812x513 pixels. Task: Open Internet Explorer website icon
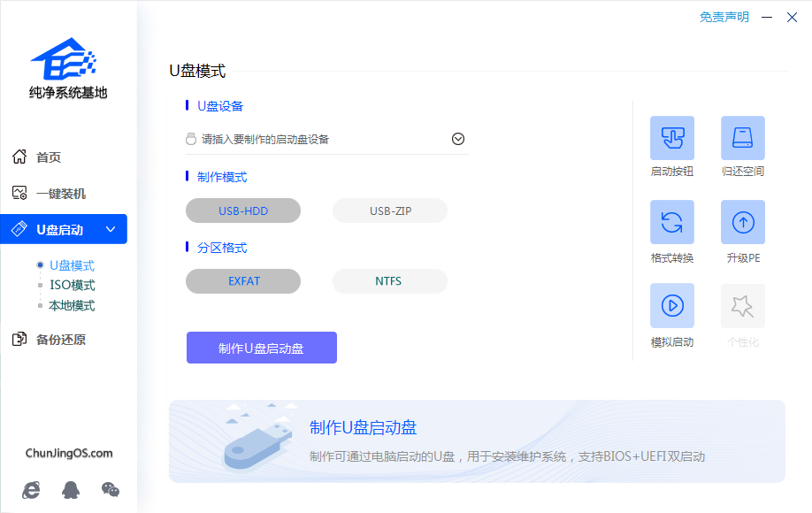coord(31,489)
